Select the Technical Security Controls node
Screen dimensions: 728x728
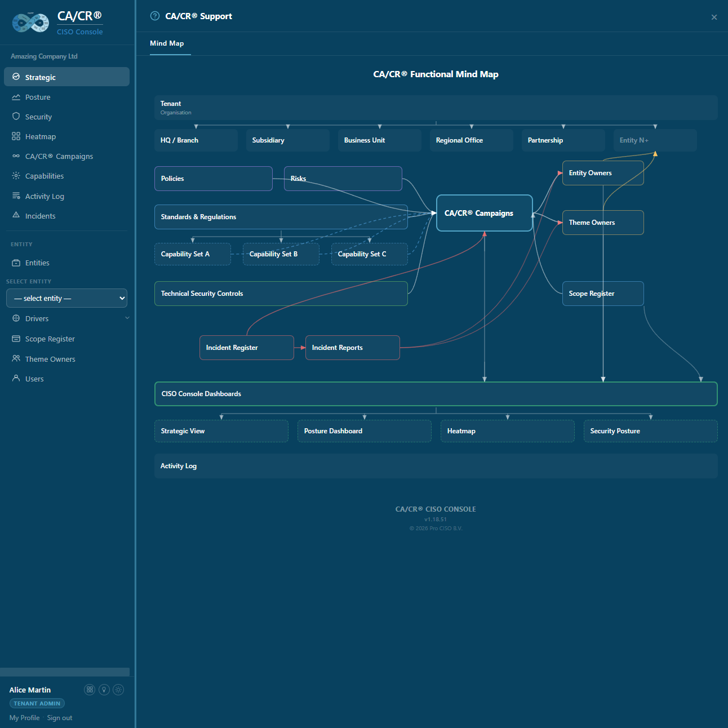point(281,294)
